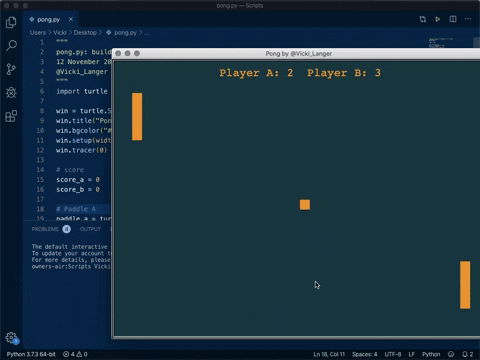480x360 pixels.
Task: Open the Run and Debug view
Action: click(x=11, y=92)
